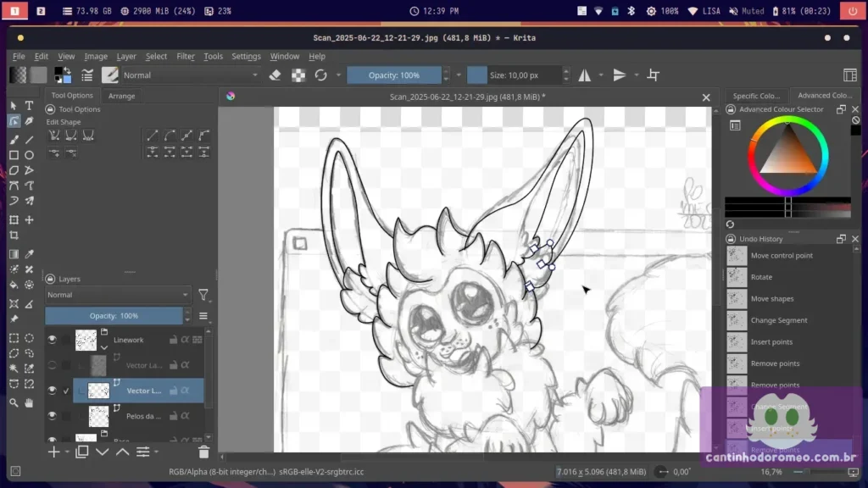Delete layer with the trash icon

tap(203, 452)
